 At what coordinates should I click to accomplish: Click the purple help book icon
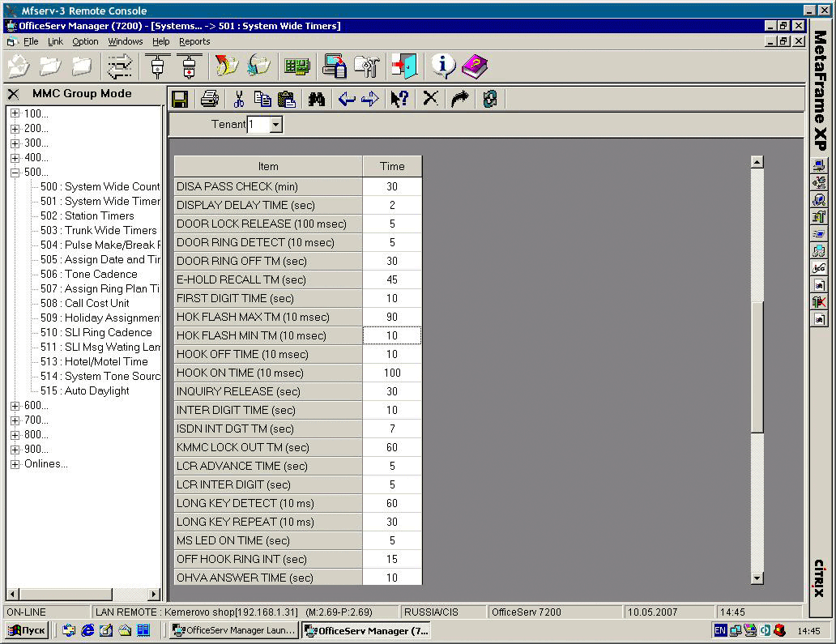tap(475, 66)
